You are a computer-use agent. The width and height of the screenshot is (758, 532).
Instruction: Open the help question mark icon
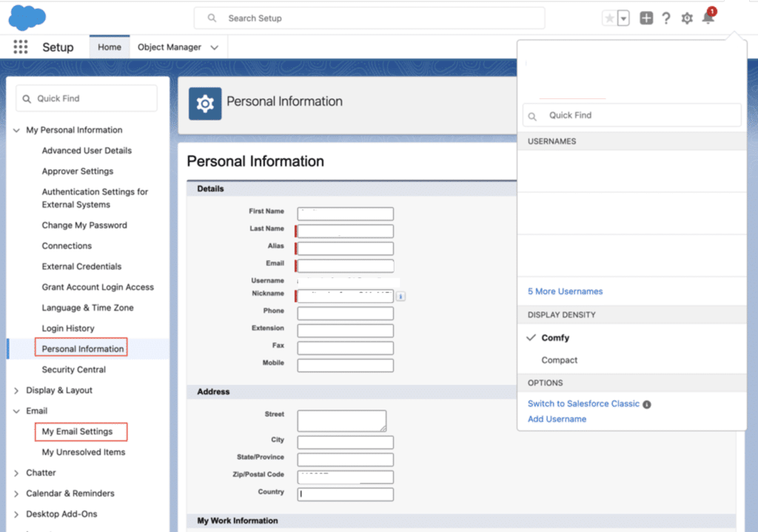coord(666,18)
